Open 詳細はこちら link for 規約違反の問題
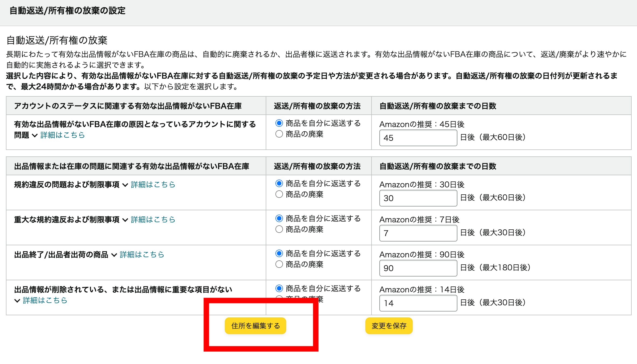637x364 pixels. [153, 184]
